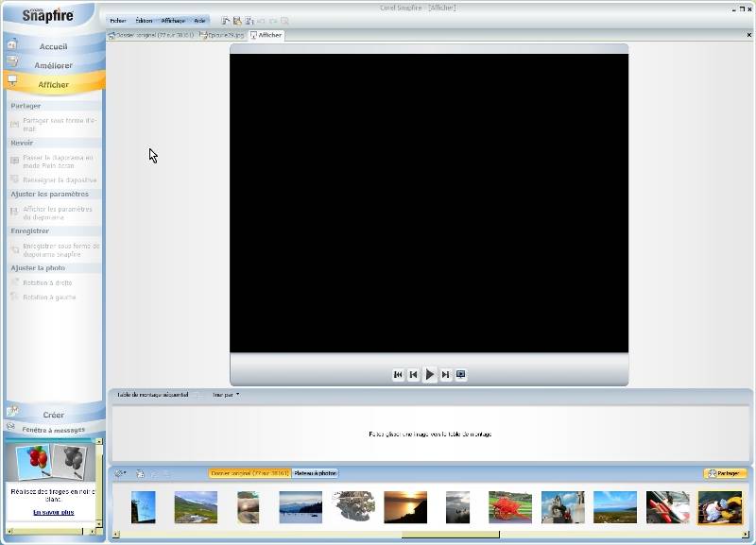Select the sunset silhouette thumbnail
This screenshot has height=545, width=756.
405,507
